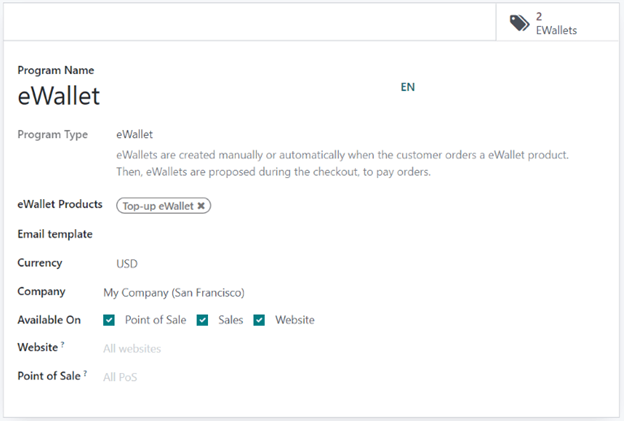Click the empty Email template field

300,235
